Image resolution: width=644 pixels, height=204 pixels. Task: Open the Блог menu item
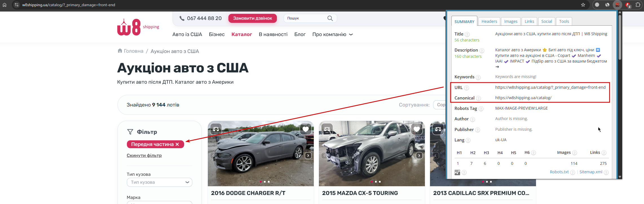pos(300,34)
